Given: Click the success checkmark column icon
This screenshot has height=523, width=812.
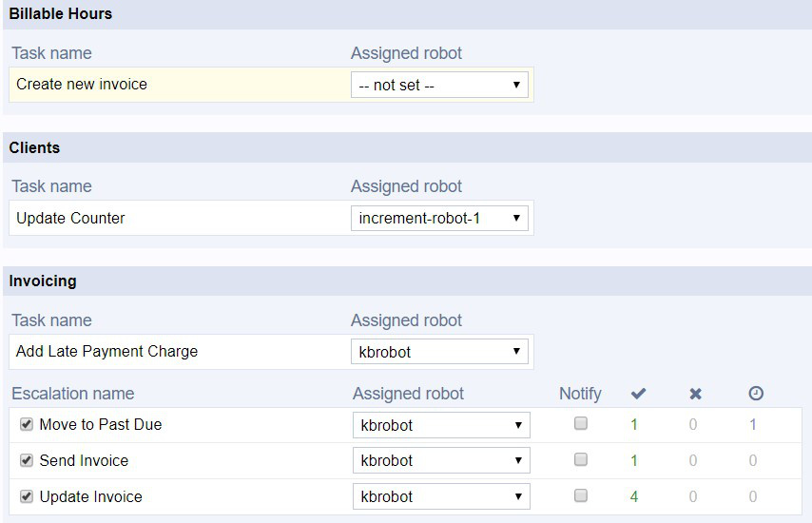Looking at the screenshot, I should (x=638, y=394).
